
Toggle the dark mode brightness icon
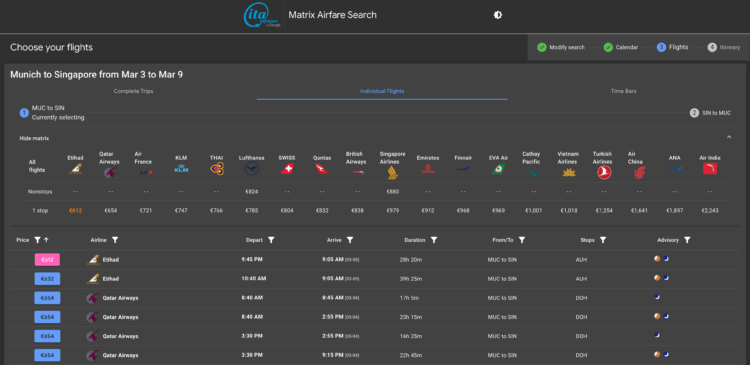point(497,15)
